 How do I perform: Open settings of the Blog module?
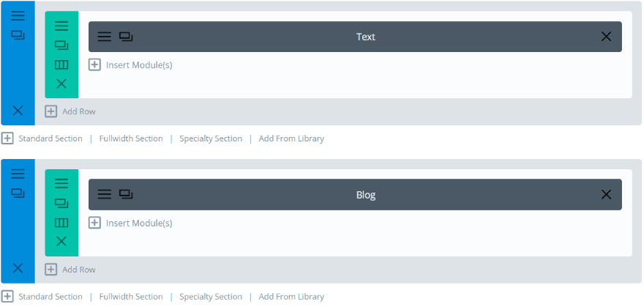click(105, 195)
